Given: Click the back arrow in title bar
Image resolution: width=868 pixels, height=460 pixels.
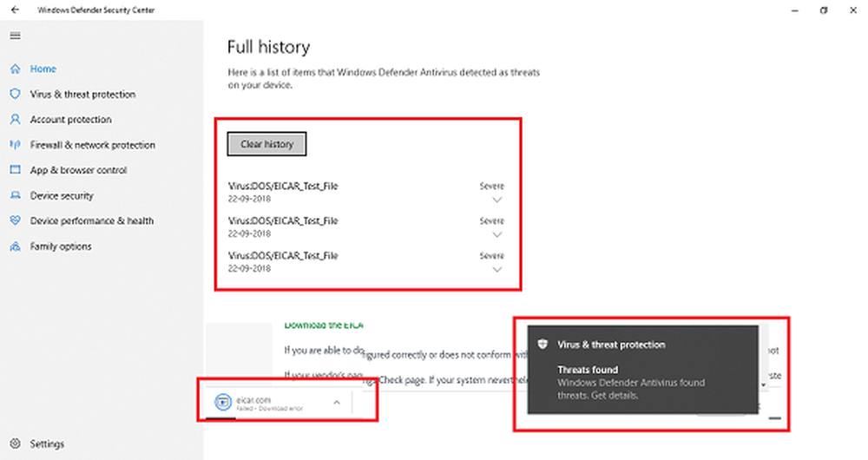Looking at the screenshot, I should pyautogui.click(x=15, y=10).
